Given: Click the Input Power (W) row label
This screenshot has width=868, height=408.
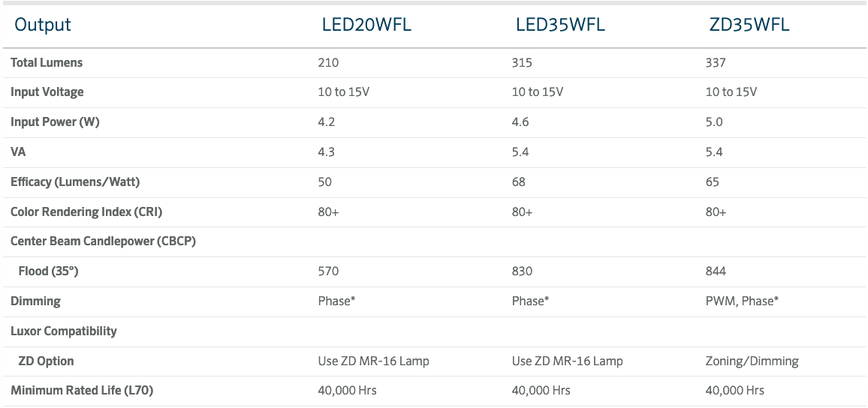Looking at the screenshot, I should point(55,122).
